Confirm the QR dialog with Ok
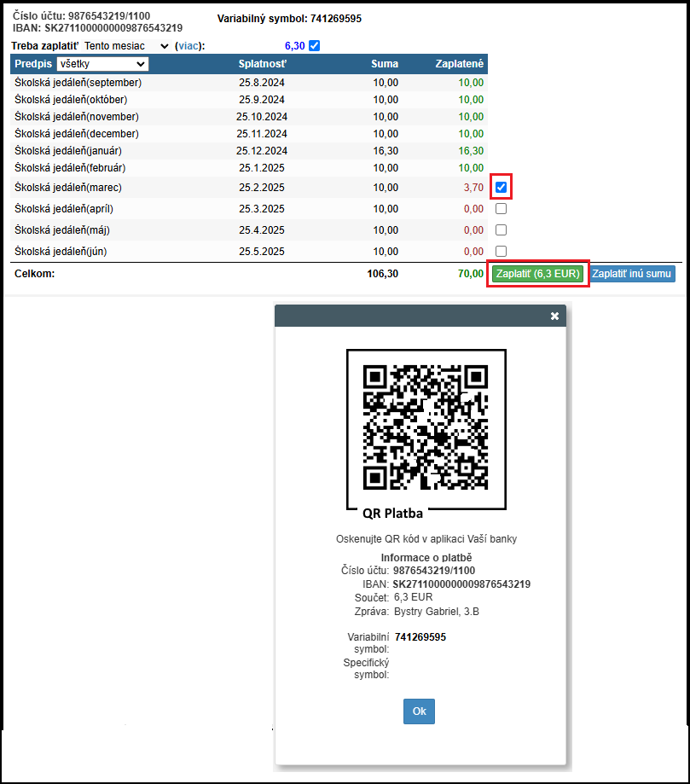 419,711
